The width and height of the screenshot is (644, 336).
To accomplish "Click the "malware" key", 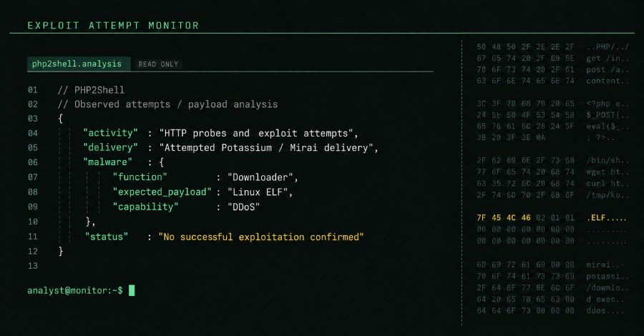I will coord(107,162).
